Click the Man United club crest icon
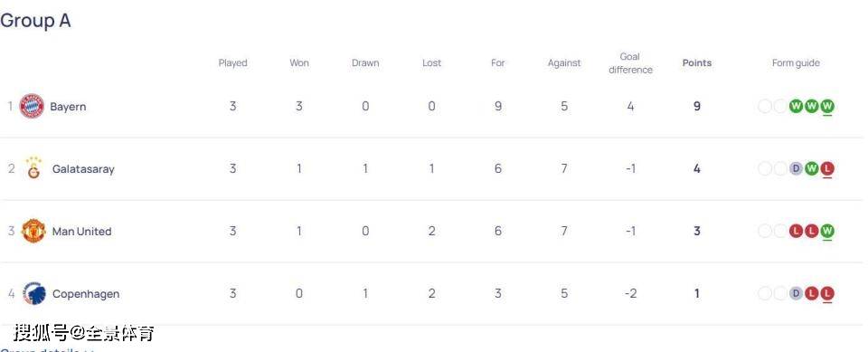The image size is (868, 352). tap(33, 231)
